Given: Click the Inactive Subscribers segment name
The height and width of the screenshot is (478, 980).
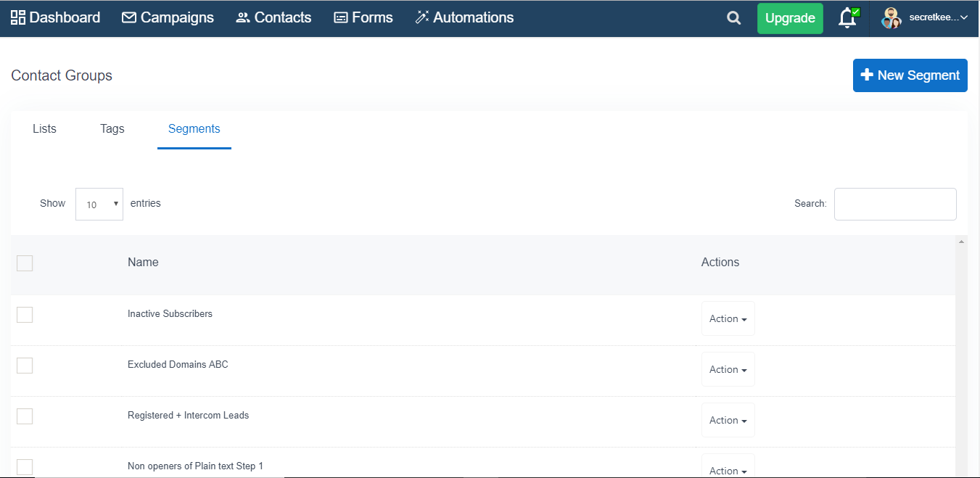Looking at the screenshot, I should tap(170, 314).
